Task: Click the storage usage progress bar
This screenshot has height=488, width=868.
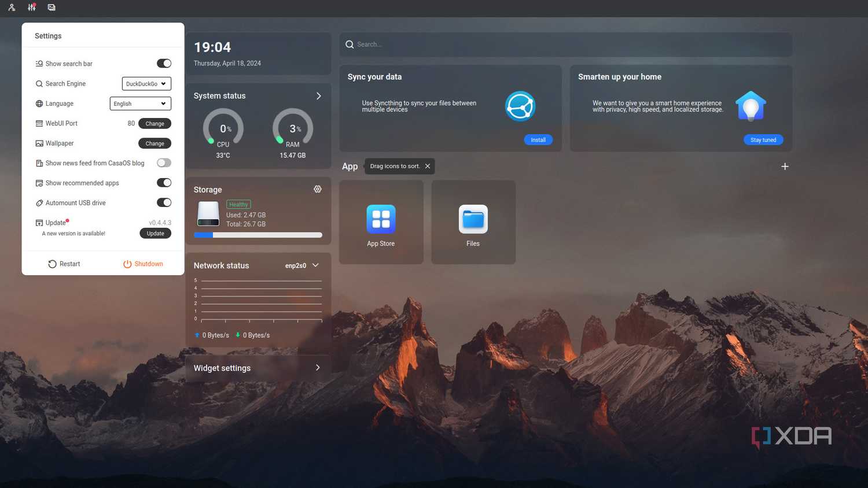Action: point(258,235)
